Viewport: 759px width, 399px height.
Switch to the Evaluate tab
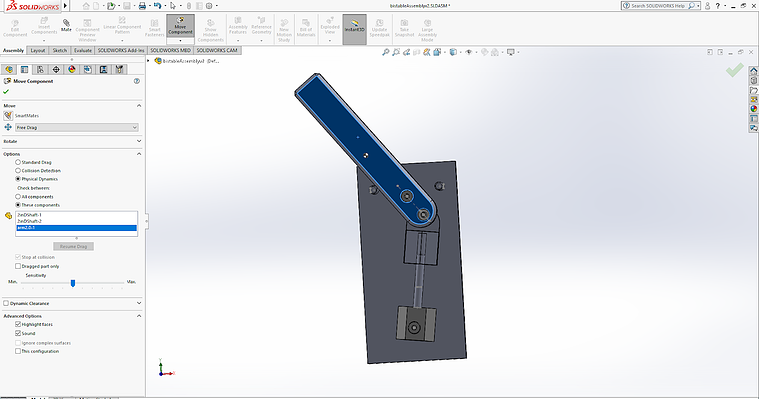83,50
